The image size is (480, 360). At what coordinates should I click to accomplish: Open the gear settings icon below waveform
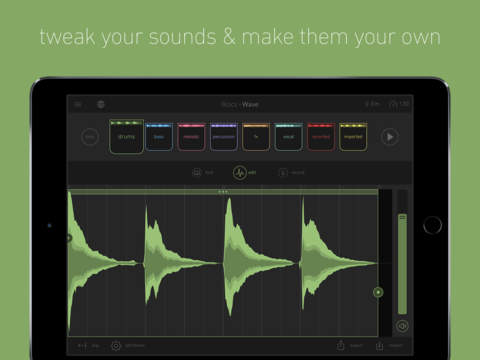point(116,346)
